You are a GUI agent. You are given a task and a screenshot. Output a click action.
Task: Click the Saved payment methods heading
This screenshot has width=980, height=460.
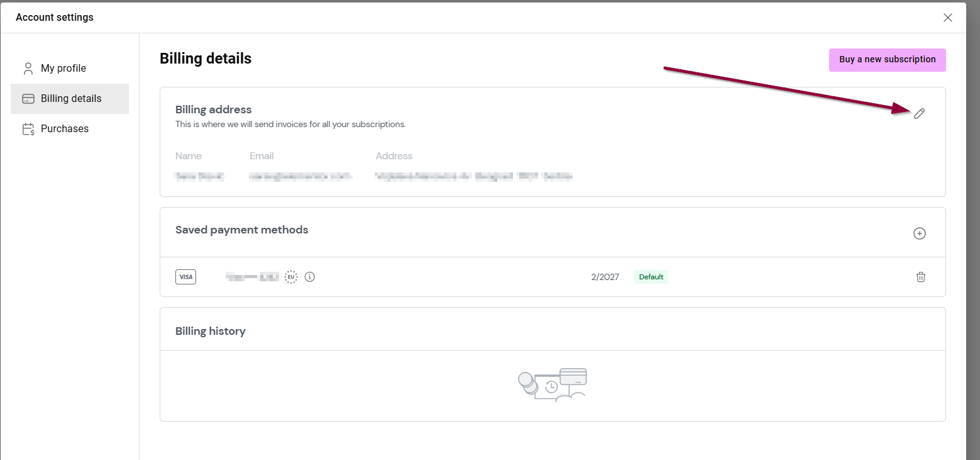[241, 230]
